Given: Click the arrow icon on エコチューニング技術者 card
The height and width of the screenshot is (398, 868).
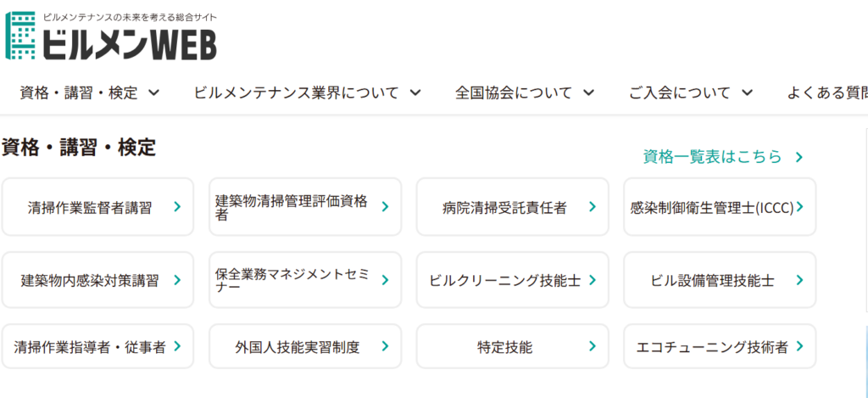Looking at the screenshot, I should [799, 346].
